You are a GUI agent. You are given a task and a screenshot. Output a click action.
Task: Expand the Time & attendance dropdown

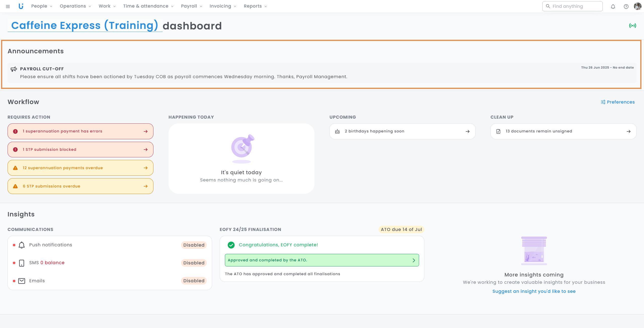[x=148, y=6]
